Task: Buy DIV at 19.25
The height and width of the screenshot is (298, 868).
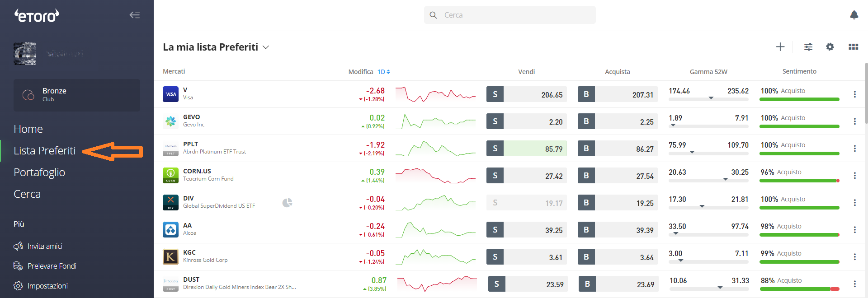Action: click(x=618, y=203)
